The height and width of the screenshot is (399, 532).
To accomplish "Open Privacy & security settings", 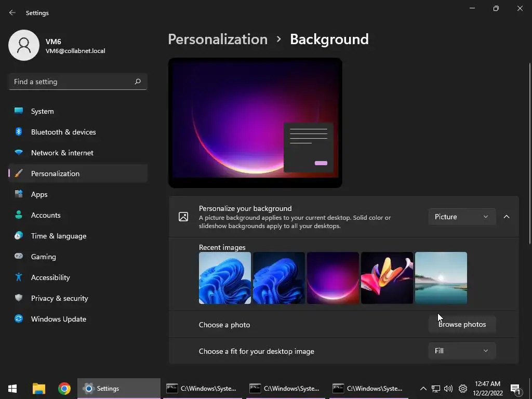I will [78, 298].
